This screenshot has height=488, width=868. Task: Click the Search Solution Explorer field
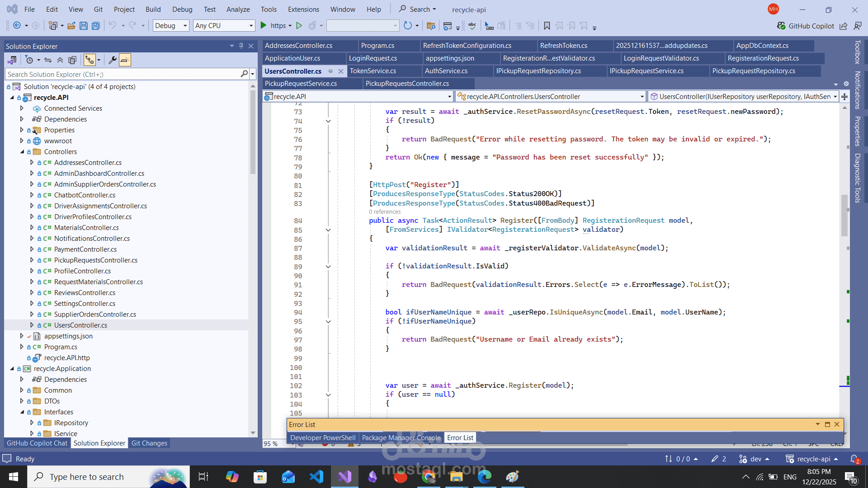pos(122,74)
